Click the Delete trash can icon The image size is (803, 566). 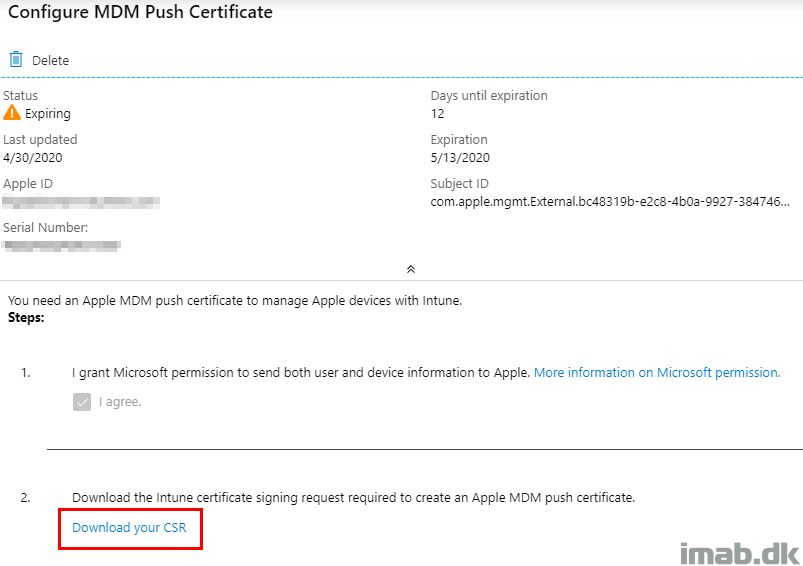point(16,60)
